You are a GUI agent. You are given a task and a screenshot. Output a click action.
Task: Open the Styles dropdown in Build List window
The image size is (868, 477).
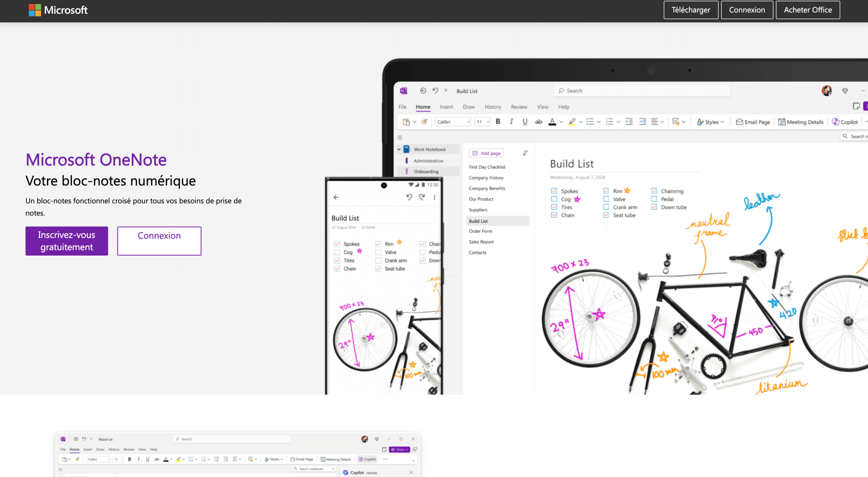coord(711,122)
